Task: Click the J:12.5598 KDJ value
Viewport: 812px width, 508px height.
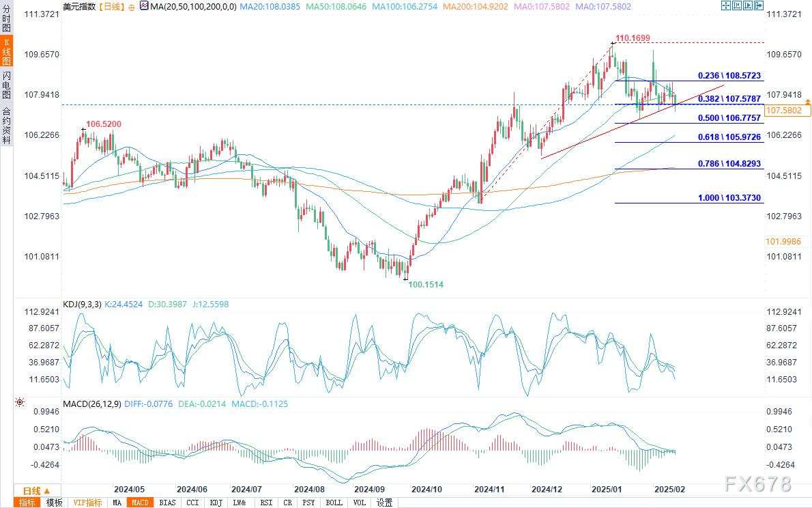Action: coord(209,305)
